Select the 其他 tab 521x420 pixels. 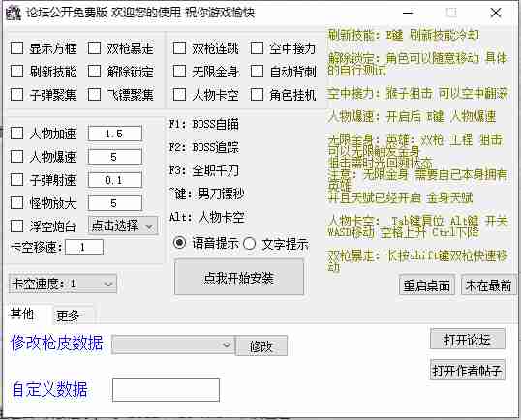tap(22, 314)
